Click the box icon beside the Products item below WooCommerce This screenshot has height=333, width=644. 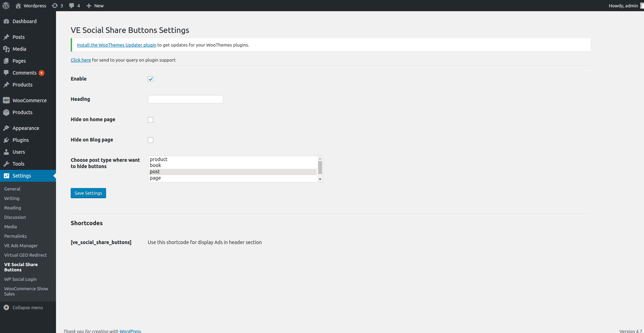click(6, 112)
